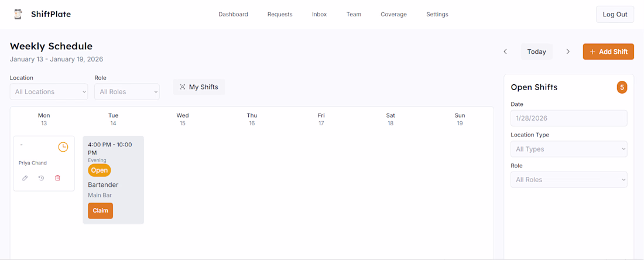This screenshot has height=260, width=644.
Task: Delete Priya Chand's shift using trash icon
Action: coord(57,178)
